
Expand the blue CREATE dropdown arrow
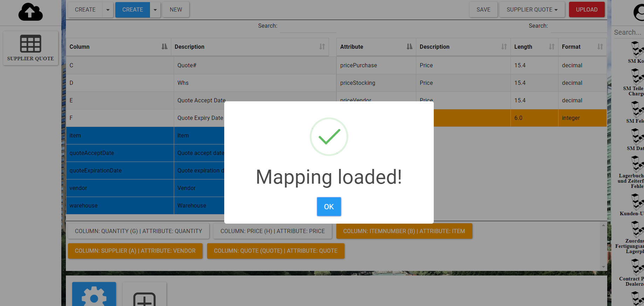[x=155, y=10]
